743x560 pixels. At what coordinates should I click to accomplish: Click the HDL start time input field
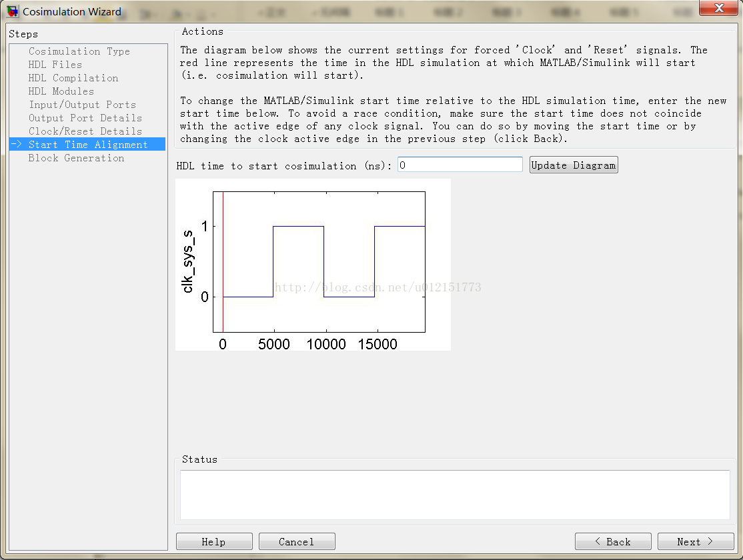point(460,165)
